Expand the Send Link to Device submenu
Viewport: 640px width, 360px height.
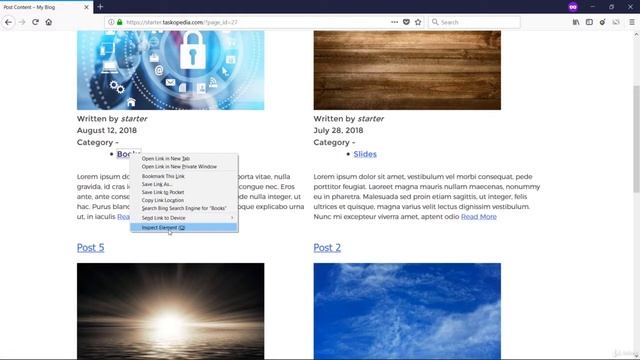coord(184,218)
